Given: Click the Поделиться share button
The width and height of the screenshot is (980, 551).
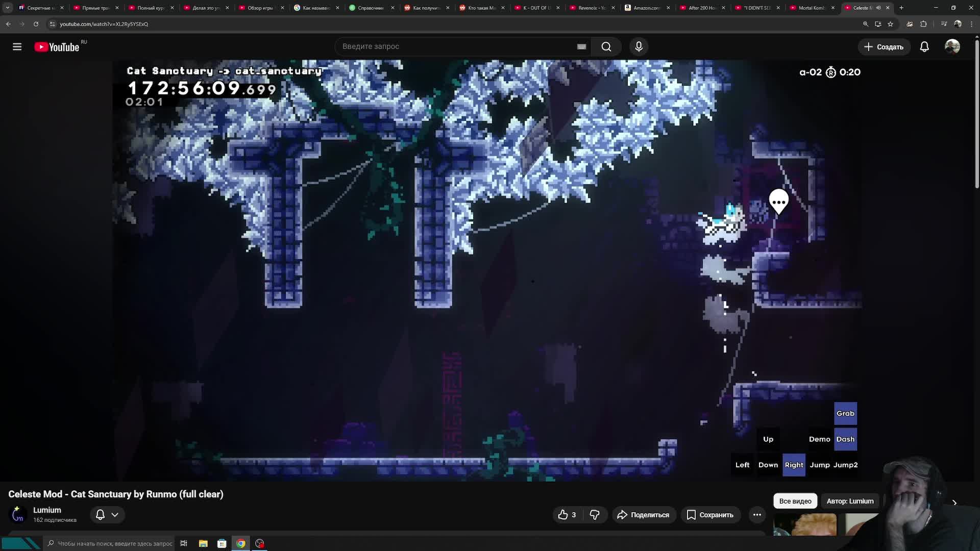Looking at the screenshot, I should pos(643,515).
